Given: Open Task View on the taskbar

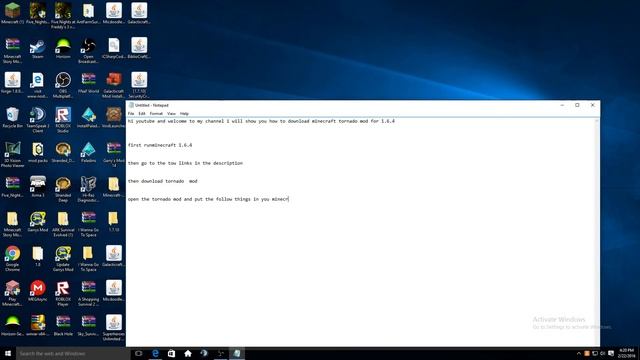Looking at the screenshot, I should point(139,353).
